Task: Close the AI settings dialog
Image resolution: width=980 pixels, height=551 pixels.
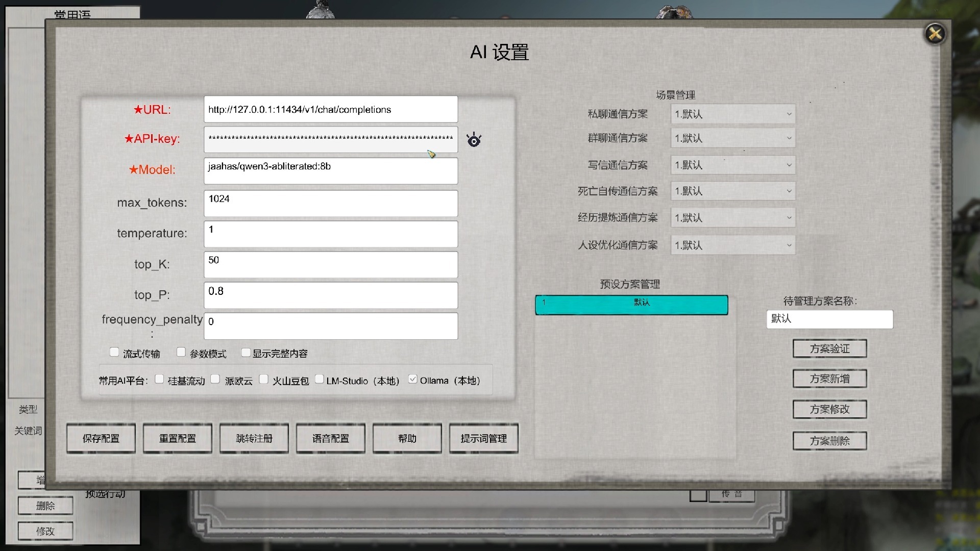Action: click(935, 34)
